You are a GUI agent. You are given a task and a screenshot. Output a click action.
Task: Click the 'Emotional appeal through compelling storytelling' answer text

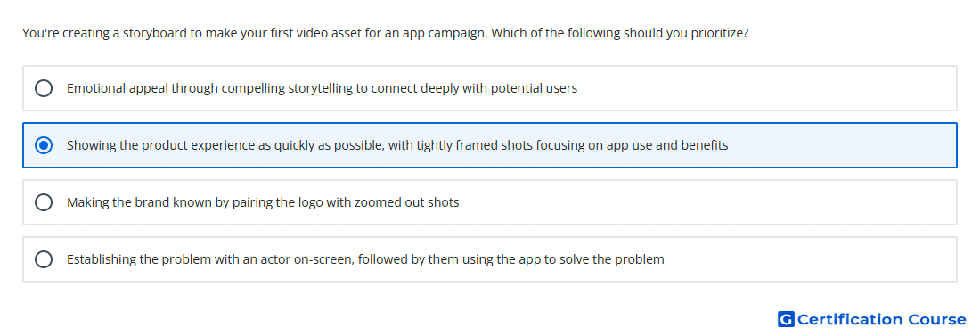coord(322,88)
